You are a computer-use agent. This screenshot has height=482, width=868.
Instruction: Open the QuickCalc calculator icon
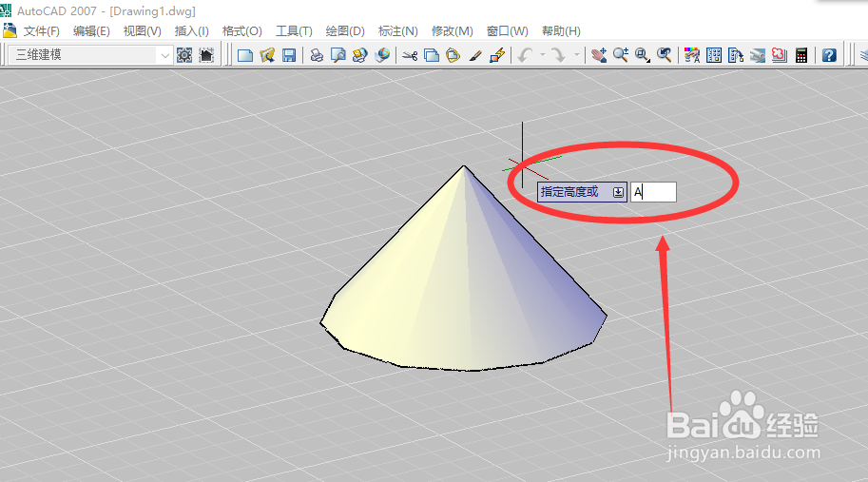point(801,55)
